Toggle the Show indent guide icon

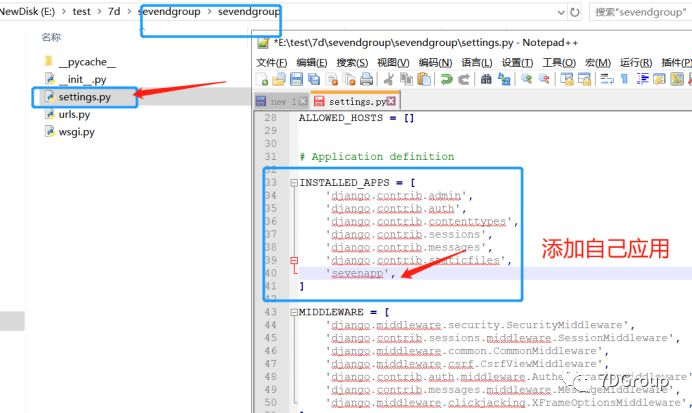click(x=642, y=79)
